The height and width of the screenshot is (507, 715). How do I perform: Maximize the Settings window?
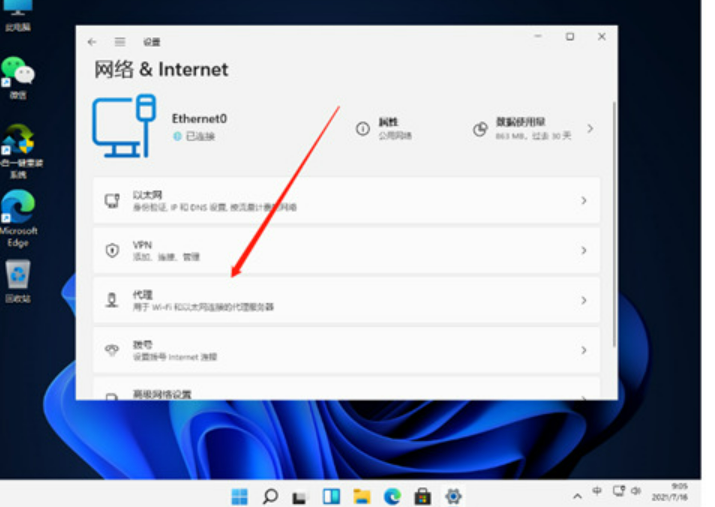[570, 36]
